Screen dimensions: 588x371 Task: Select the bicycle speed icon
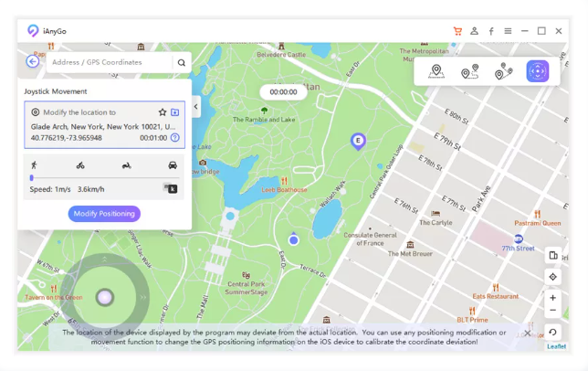tap(80, 165)
